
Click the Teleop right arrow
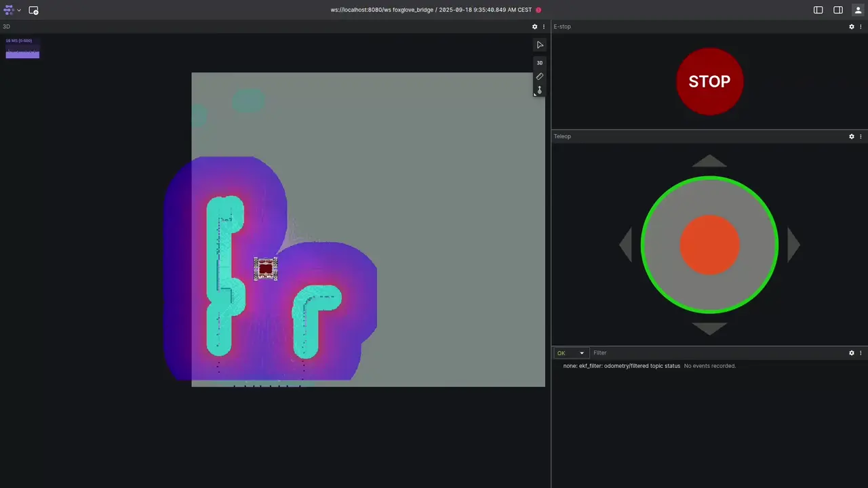tap(793, 245)
